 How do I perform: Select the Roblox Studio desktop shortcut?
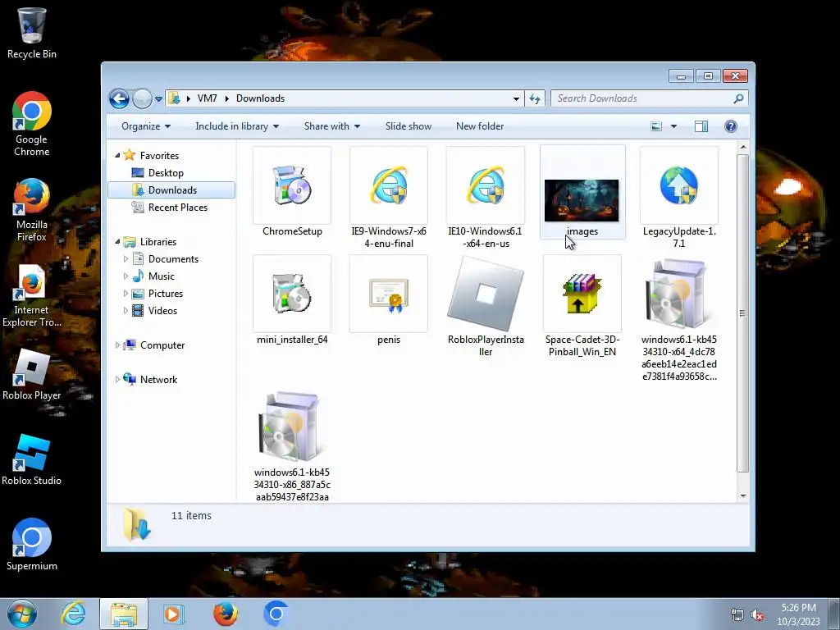[x=32, y=459]
